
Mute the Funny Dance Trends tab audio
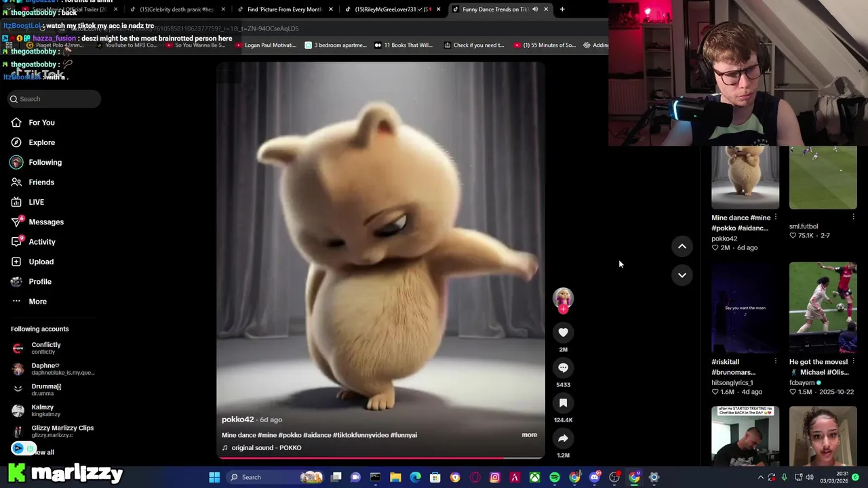pyautogui.click(x=535, y=9)
